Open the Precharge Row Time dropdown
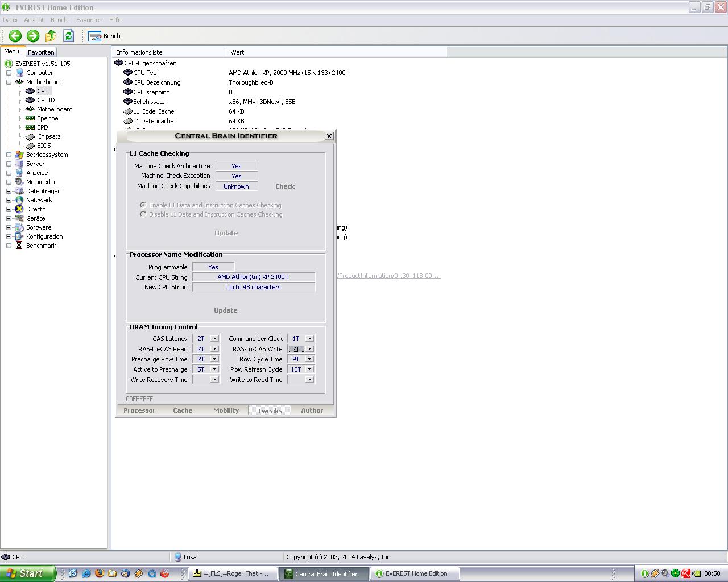Image resolution: width=728 pixels, height=582 pixels. (x=214, y=359)
